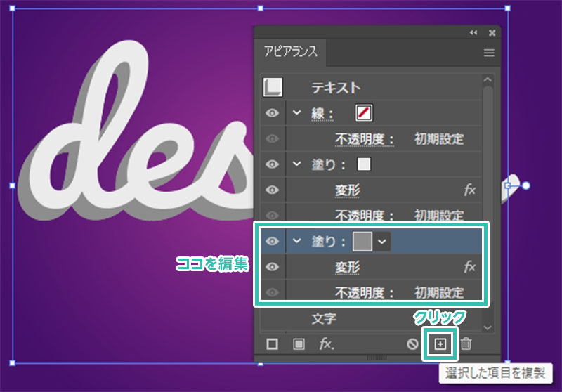
Task: Toggle visibility of the 線 stroke row
Action: [x=272, y=113]
